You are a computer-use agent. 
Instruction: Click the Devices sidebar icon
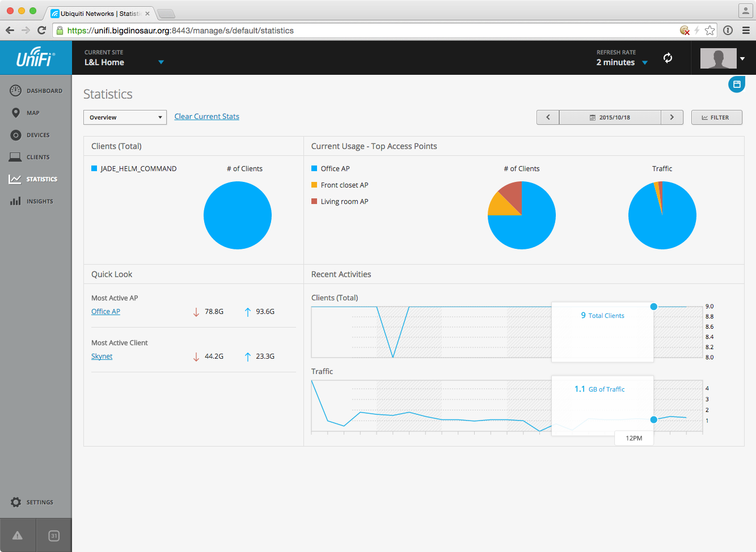16,135
